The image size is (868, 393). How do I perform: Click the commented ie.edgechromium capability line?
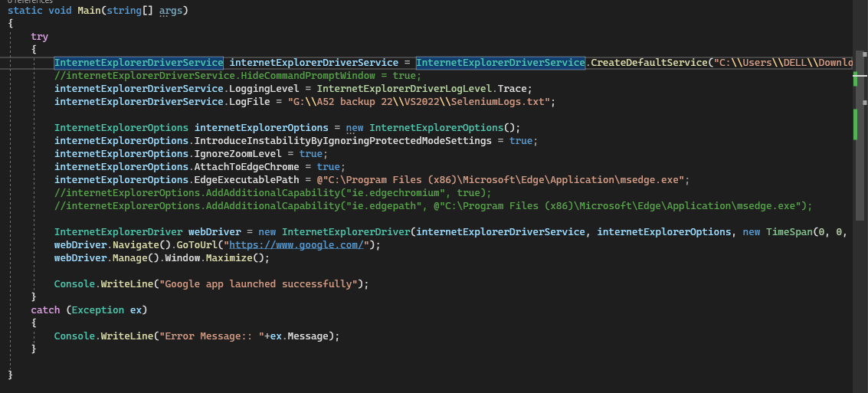[x=273, y=192]
